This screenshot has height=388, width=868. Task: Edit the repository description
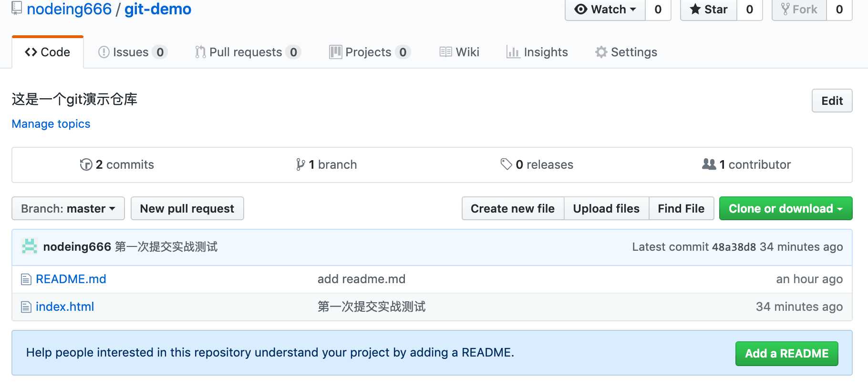pos(832,101)
